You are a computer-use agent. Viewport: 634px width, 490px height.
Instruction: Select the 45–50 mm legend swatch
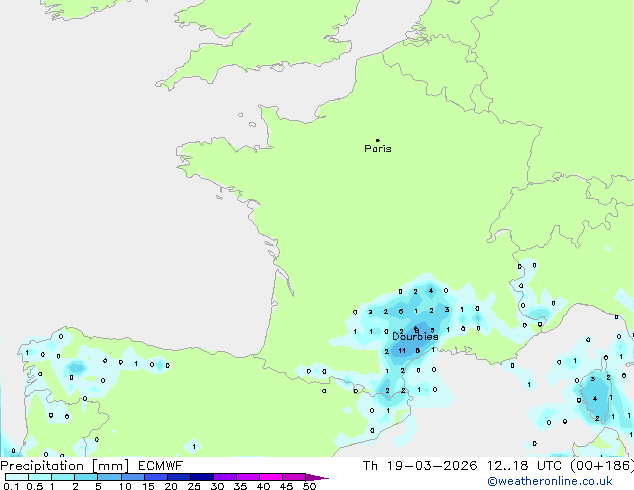coord(294,477)
